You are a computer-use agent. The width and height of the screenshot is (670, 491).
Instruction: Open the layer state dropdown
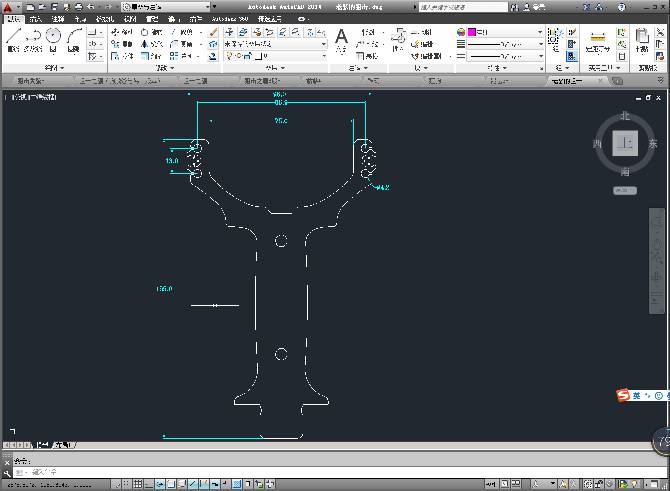[x=276, y=44]
